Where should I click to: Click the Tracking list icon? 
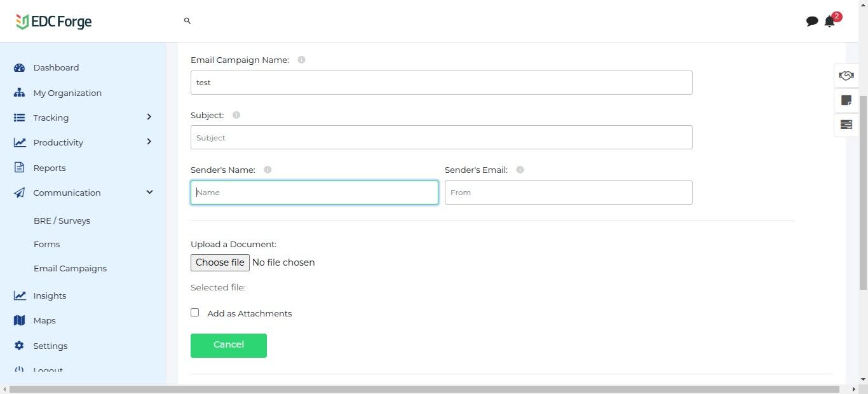pos(19,118)
